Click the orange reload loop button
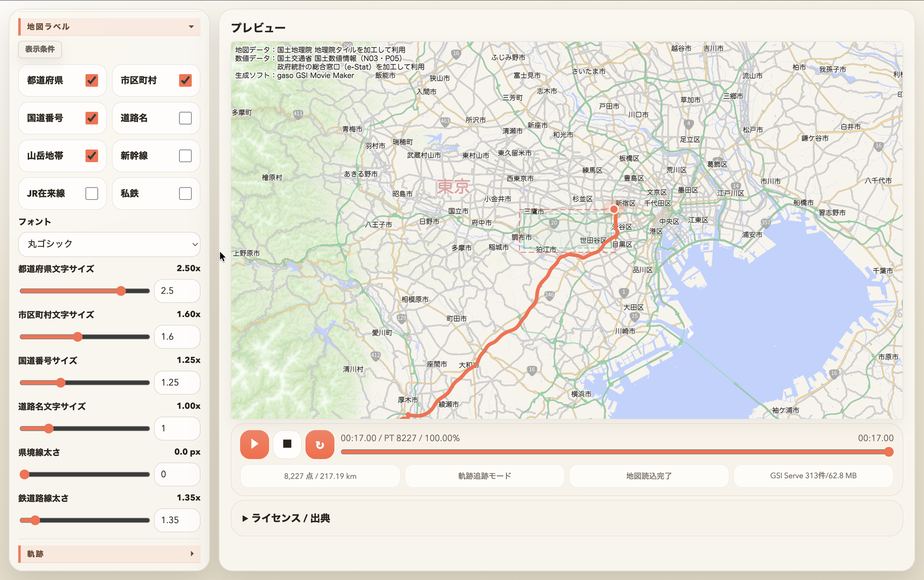 coord(320,444)
